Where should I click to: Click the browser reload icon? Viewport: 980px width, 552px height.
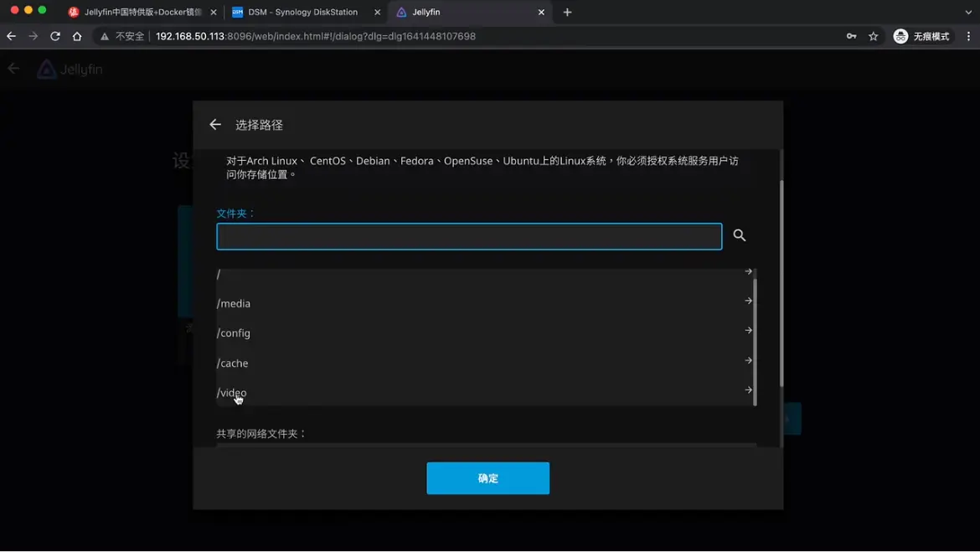click(x=55, y=36)
